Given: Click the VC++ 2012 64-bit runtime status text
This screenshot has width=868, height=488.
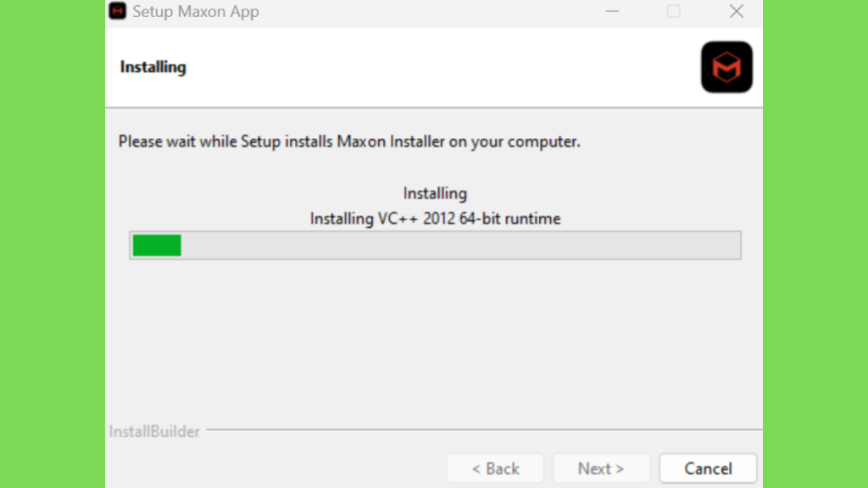Looking at the screenshot, I should coord(435,219).
